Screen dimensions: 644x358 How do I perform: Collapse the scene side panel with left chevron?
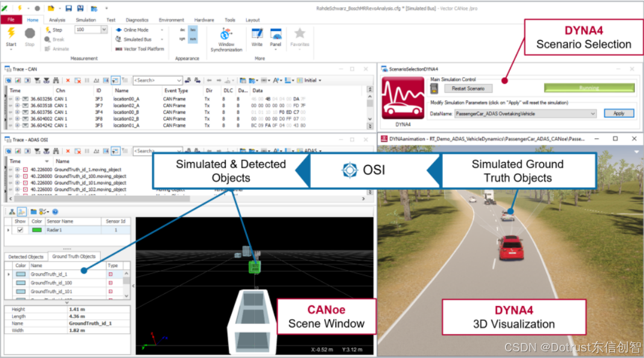pos(133,286)
